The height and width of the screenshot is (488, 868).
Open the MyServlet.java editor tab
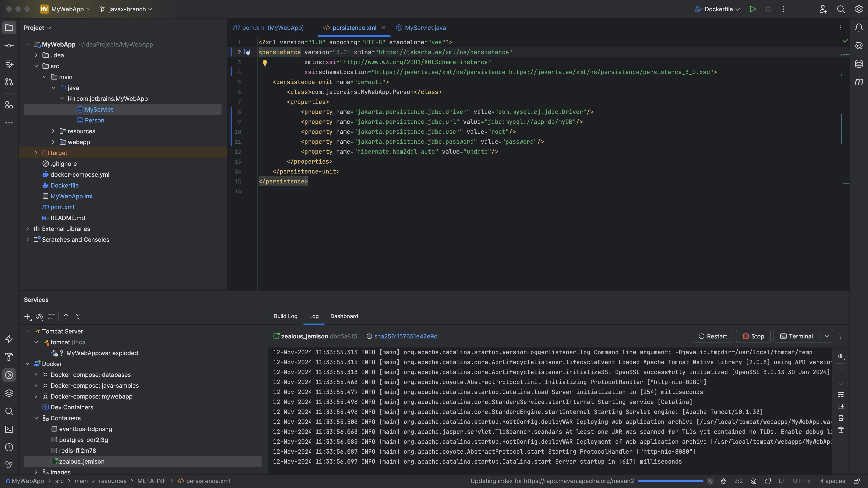point(425,28)
